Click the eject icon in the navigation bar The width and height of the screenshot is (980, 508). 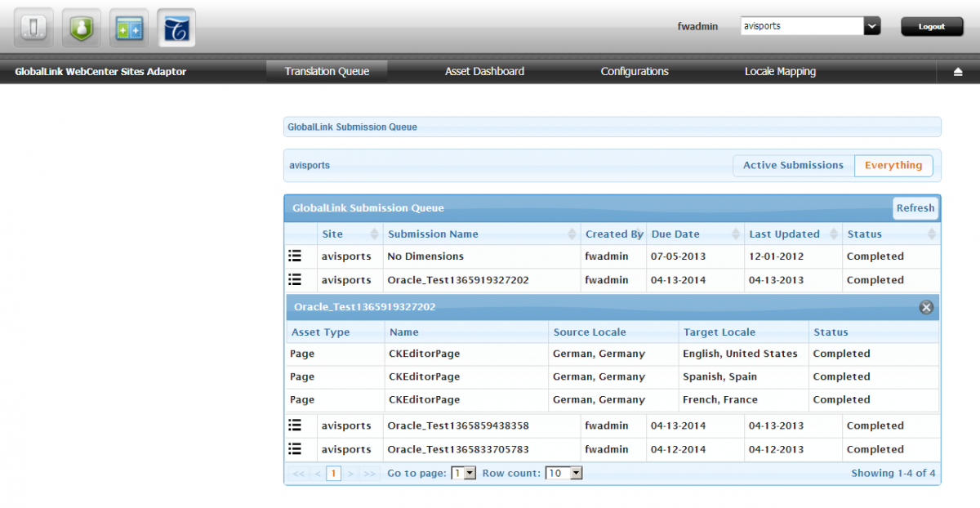[958, 72]
